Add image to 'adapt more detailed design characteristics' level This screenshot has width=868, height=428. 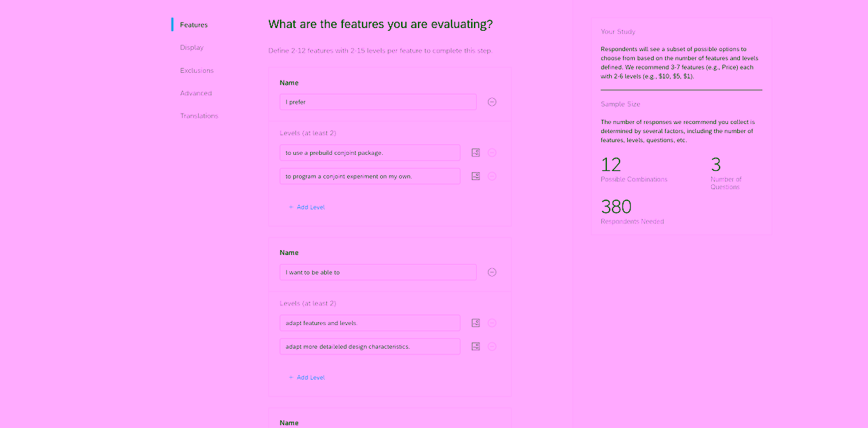(x=476, y=347)
